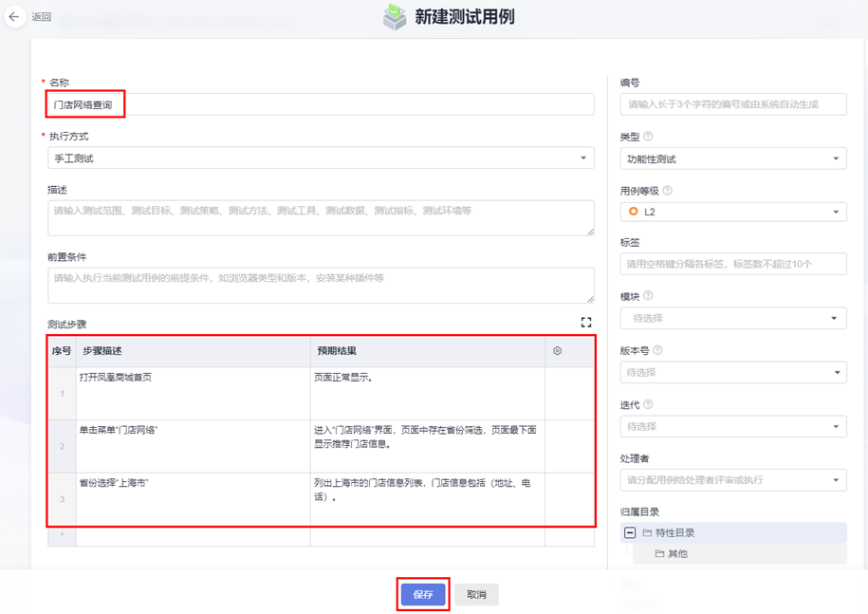Image resolution: width=868 pixels, height=614 pixels.
Task: Open the 类型 dropdown showing 功能性测试
Action: click(733, 158)
